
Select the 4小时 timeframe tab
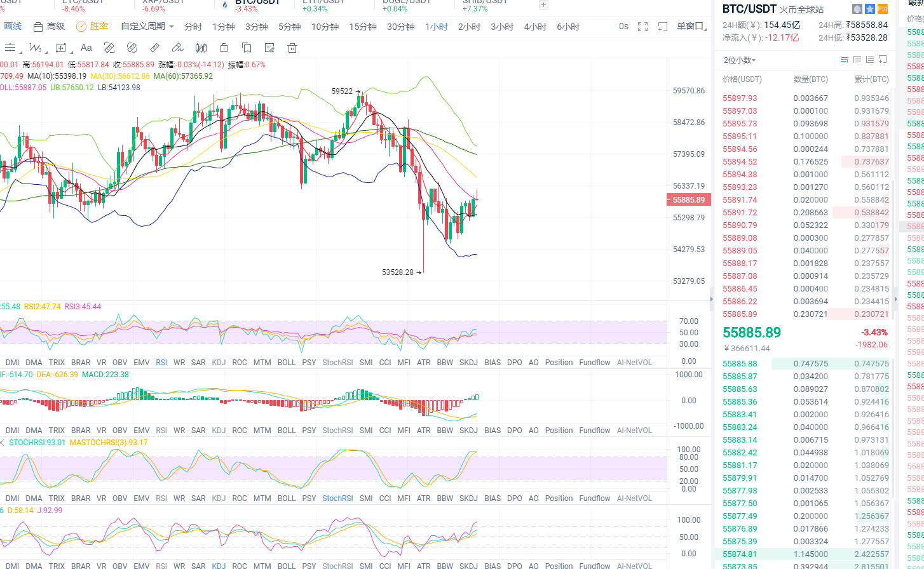[x=535, y=27]
